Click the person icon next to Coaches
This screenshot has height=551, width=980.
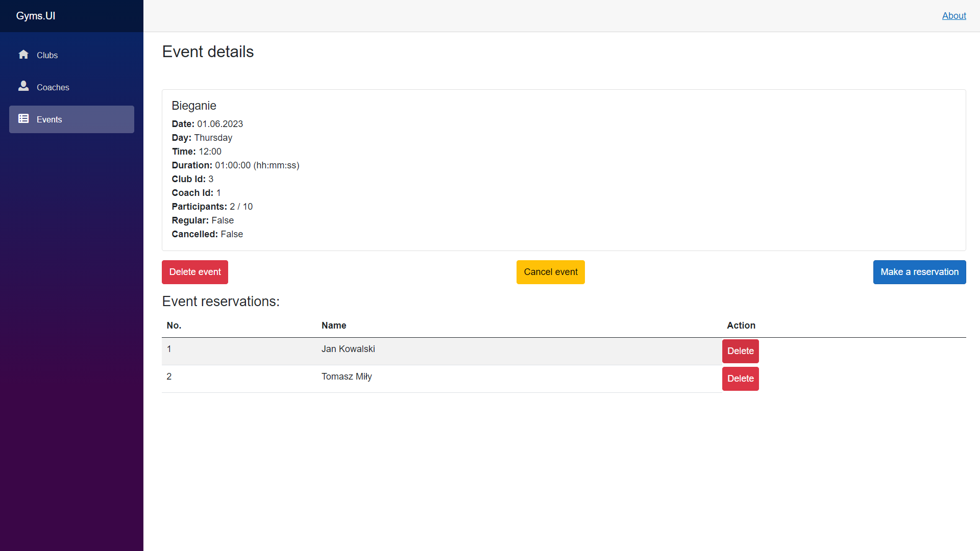tap(23, 86)
